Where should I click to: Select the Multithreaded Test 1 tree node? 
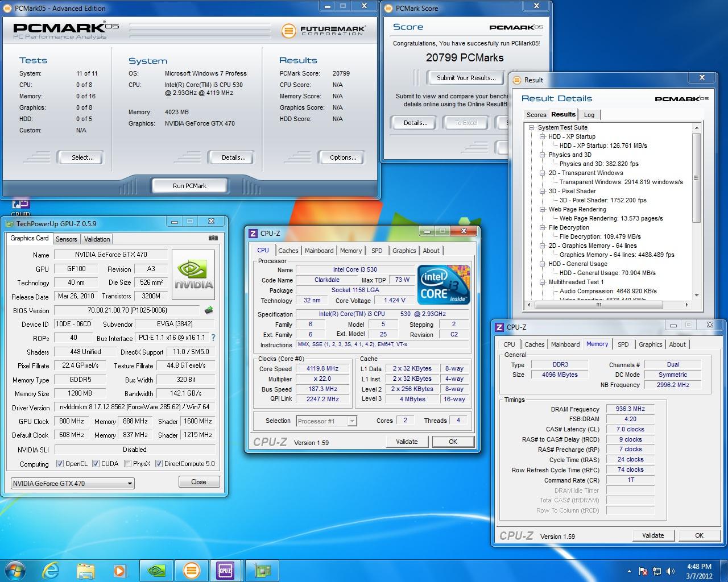576,282
